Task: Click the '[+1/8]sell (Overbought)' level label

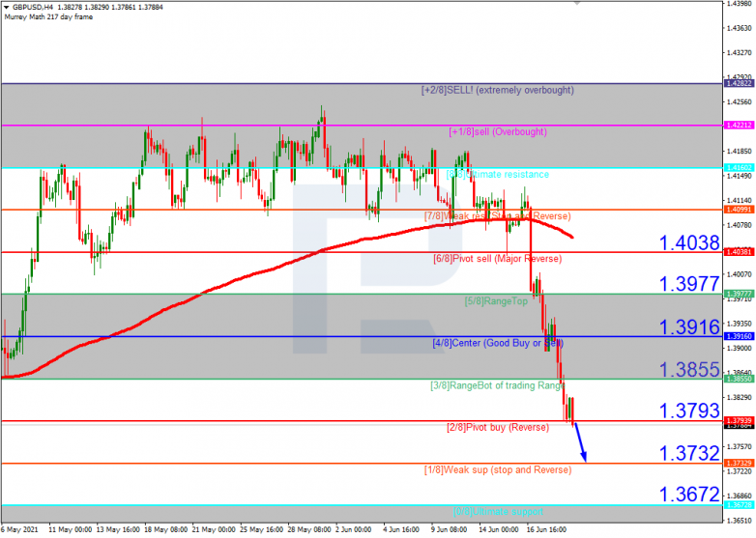Action: tap(498, 132)
